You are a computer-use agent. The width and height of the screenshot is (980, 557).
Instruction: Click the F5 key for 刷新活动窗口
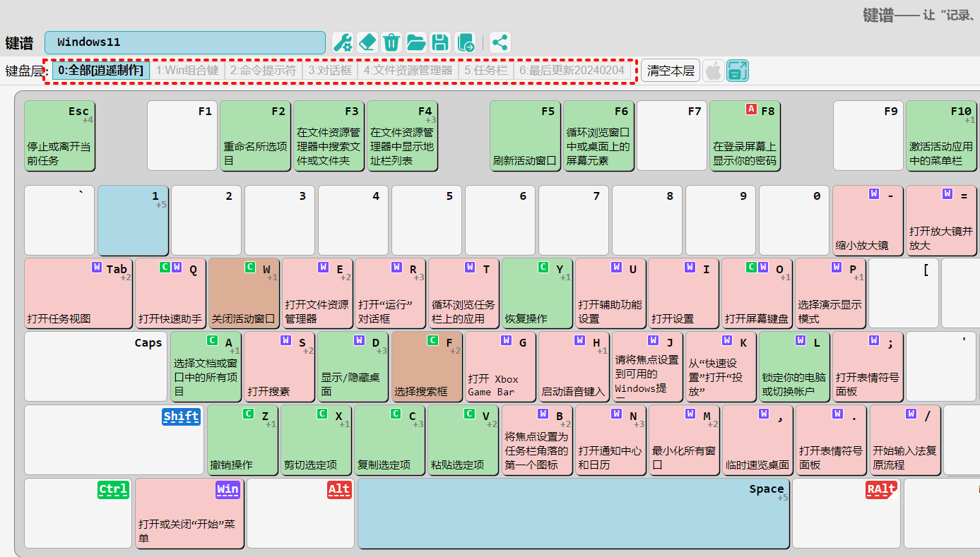tap(525, 136)
